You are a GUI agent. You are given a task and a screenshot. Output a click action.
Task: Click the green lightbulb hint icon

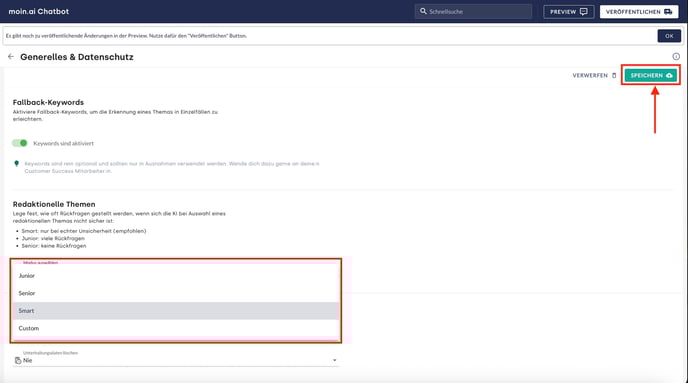(17, 164)
